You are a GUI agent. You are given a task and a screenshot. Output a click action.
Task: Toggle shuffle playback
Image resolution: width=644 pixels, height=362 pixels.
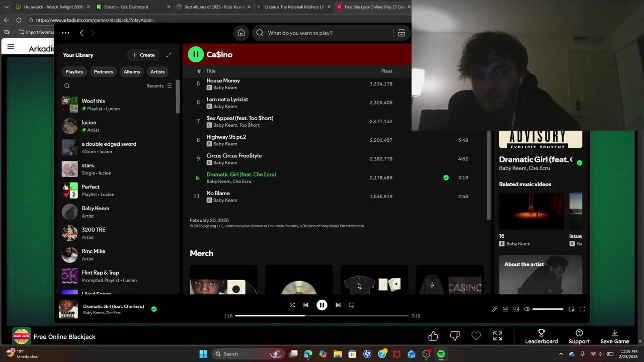292,305
